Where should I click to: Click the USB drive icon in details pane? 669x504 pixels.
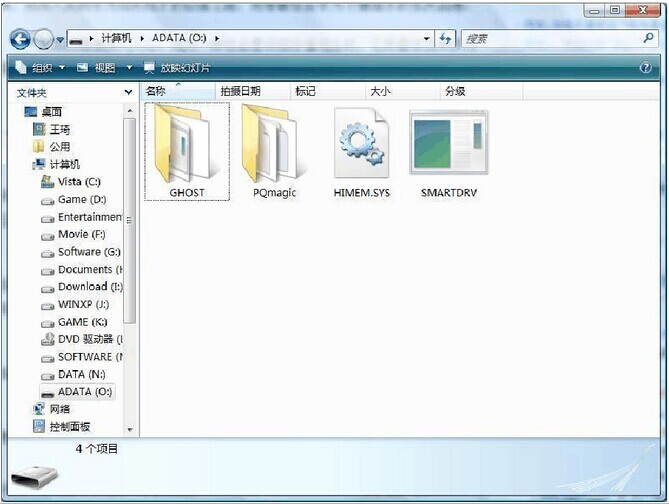(x=34, y=477)
